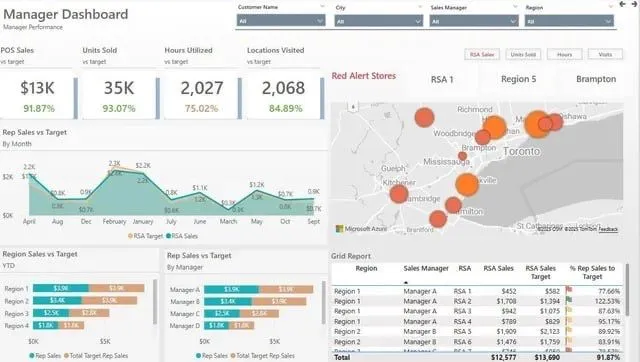Click the back arrow navigation icon
The image size is (640, 362).
622,4
